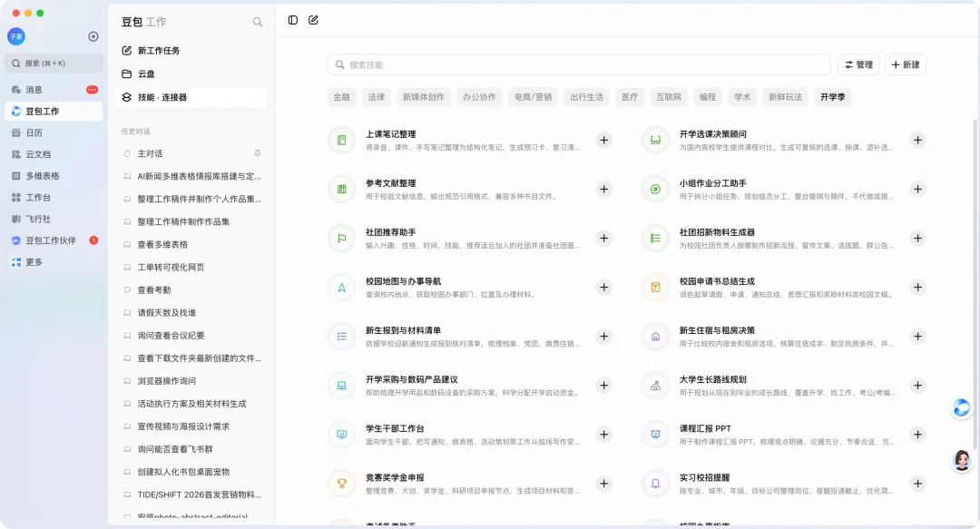The image size is (980, 529).
Task: Open 工作台 in the left sidebar
Action: pyautogui.click(x=54, y=198)
